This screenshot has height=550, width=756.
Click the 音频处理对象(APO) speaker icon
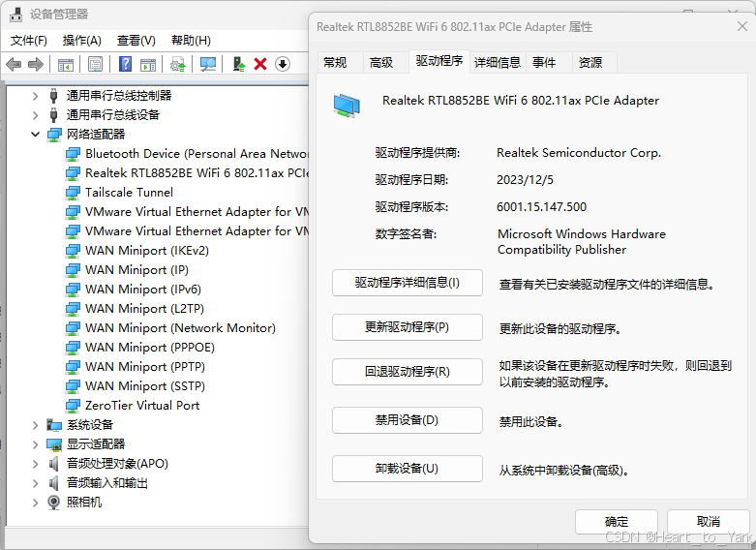(54, 464)
